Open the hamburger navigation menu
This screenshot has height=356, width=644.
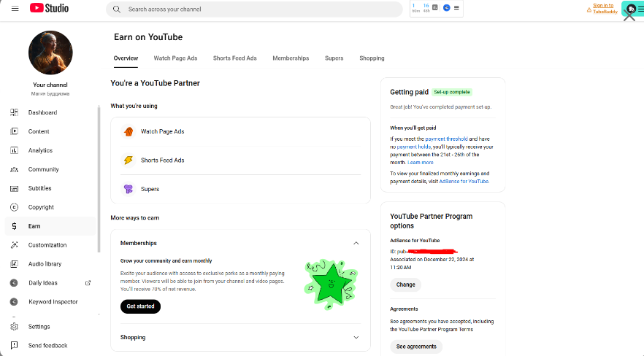pos(15,9)
